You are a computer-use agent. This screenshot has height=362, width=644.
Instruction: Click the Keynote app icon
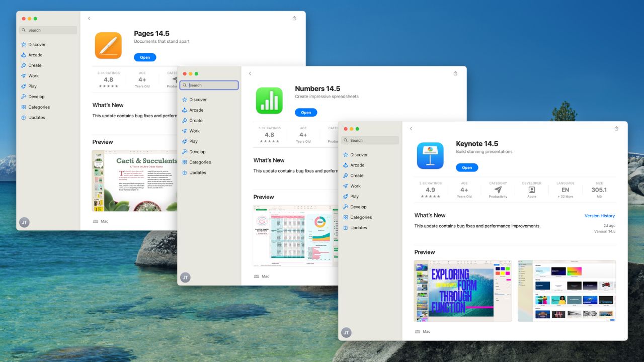click(x=430, y=156)
